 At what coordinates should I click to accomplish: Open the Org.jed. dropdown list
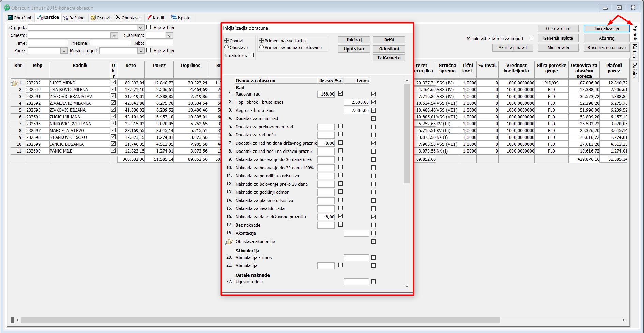[140, 28]
